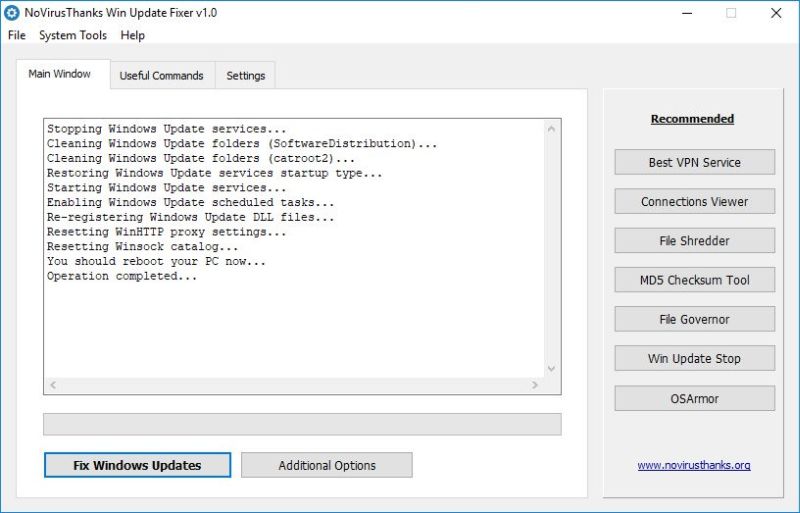Click the Best VPN Service button
800x513 pixels.
[694, 162]
